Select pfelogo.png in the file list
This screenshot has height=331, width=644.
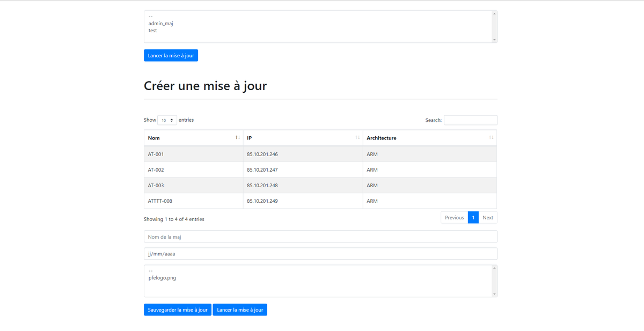coord(162,278)
